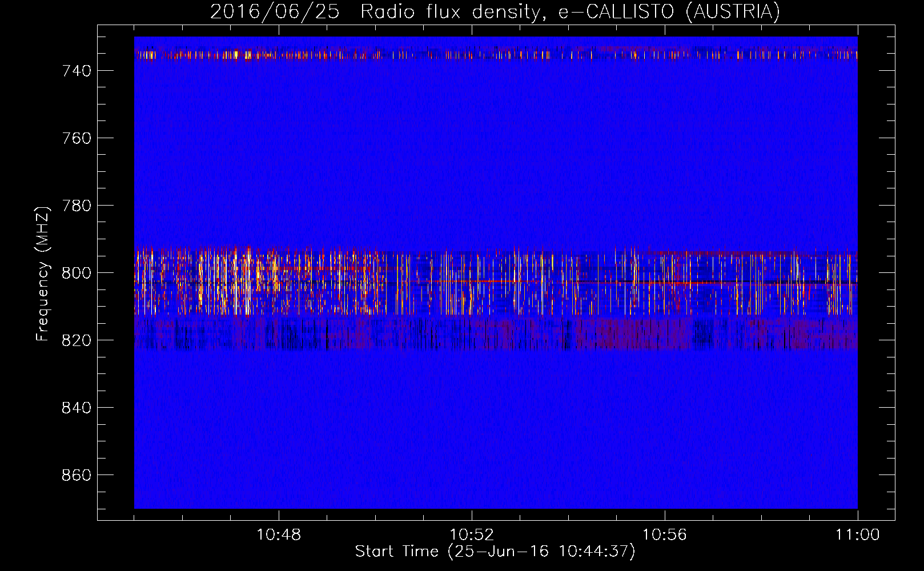
Task: Click the 'Start Time (25-Jun-16 10:44:37)' label
Action: point(495,552)
